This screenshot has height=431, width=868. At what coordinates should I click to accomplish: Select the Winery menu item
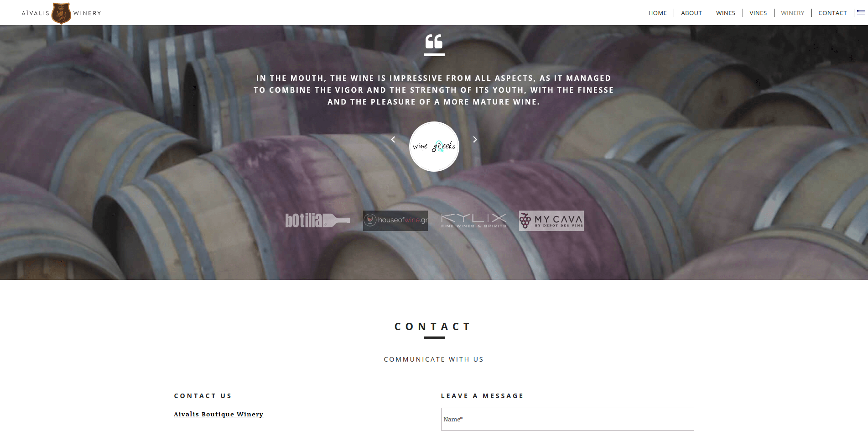pyautogui.click(x=792, y=13)
